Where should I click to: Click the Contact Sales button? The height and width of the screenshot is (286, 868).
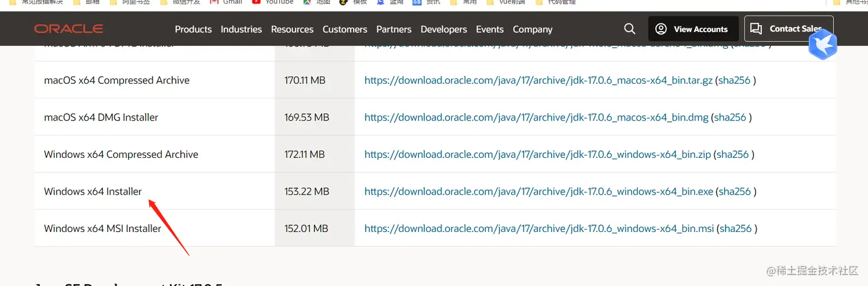pos(789,29)
